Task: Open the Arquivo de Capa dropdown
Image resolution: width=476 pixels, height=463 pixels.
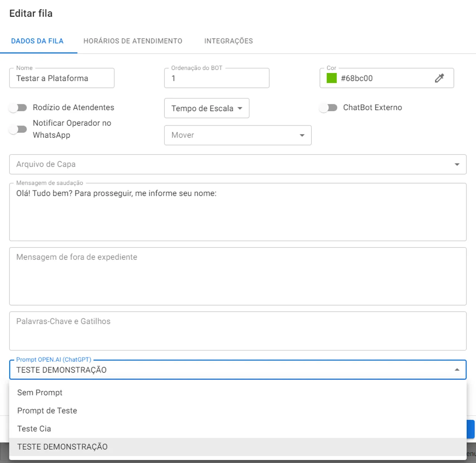Action: tap(238, 165)
